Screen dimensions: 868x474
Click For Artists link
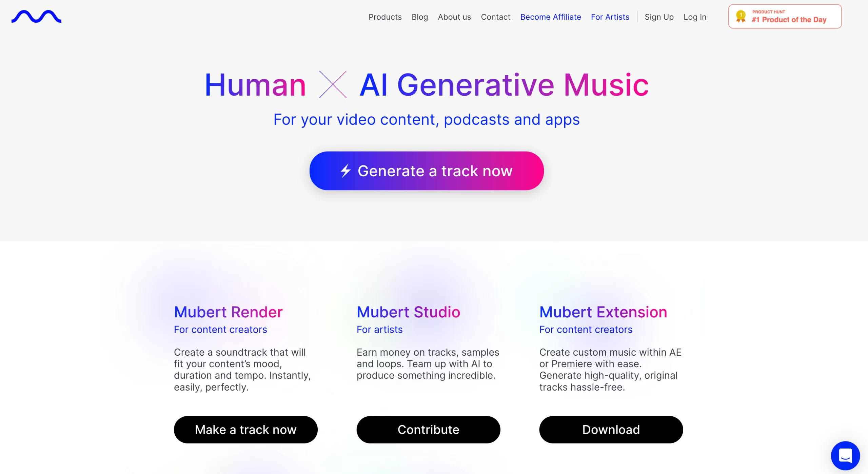coord(610,16)
